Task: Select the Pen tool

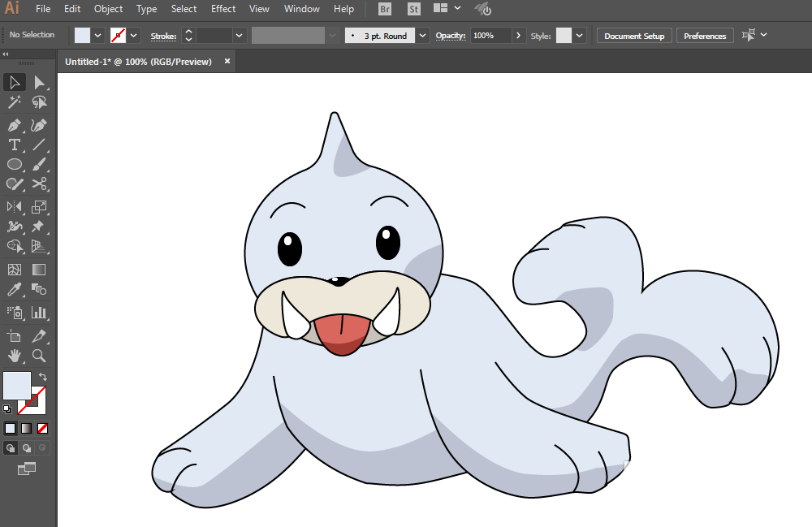Action: (15, 125)
